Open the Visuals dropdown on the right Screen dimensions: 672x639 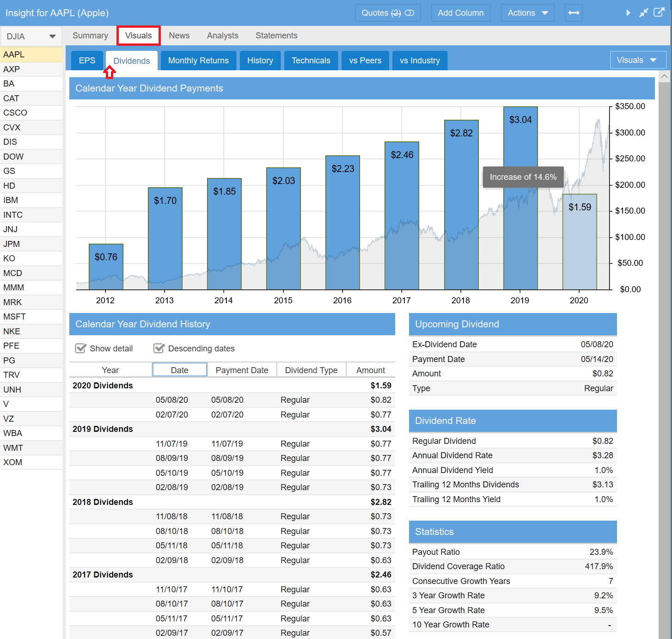pos(638,60)
